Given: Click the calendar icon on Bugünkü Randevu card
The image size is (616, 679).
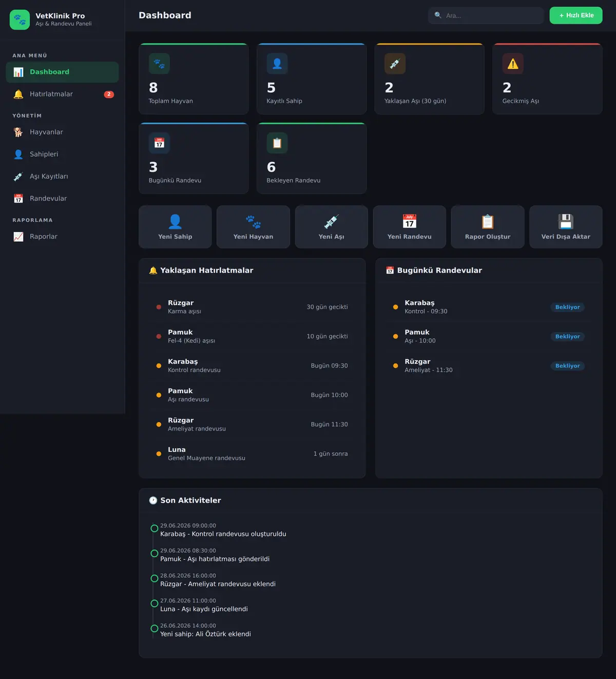Looking at the screenshot, I should pos(159,143).
